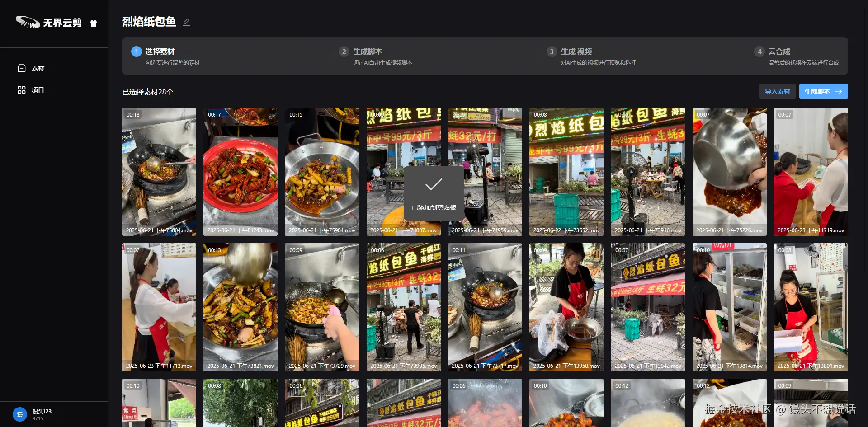Viewport: 868px width, 427px height.
Task: Select the clip 2025-06-21 下午75904.mov
Action: 322,172
